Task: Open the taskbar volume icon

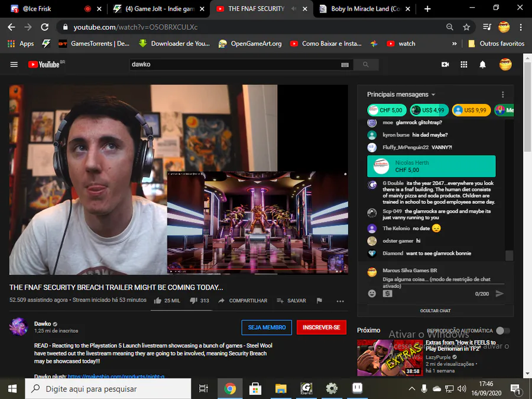Action: pos(462,389)
